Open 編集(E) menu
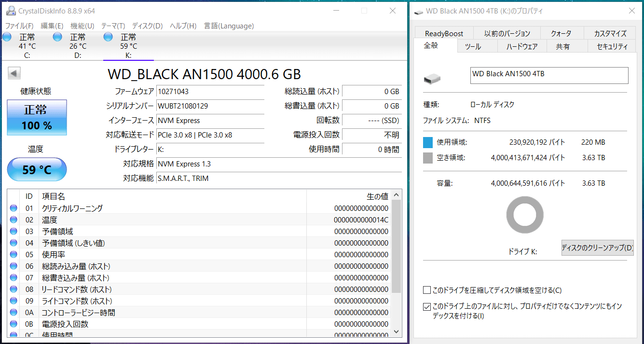644x344 pixels. click(52, 26)
